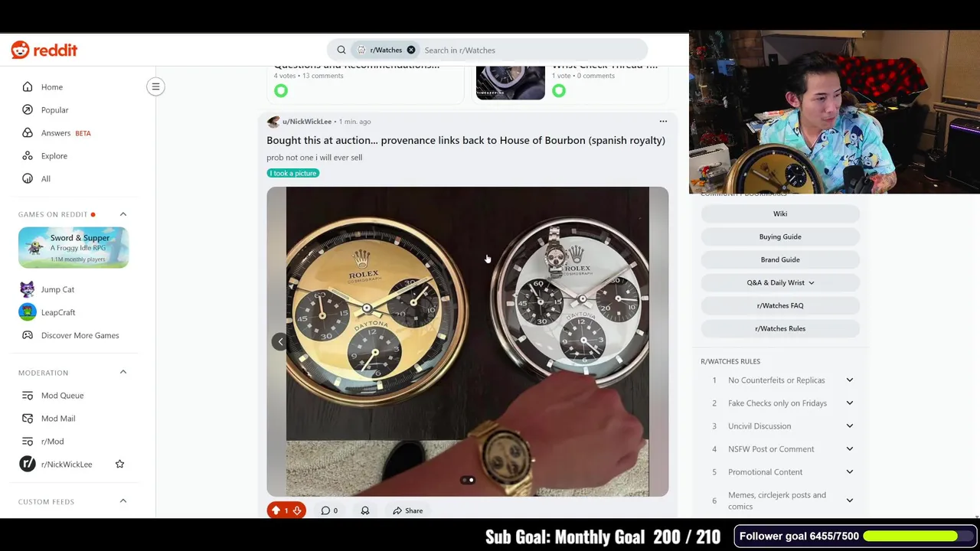Favorite r/NickWickLee with the star icon
Image resolution: width=980 pixels, height=551 pixels.
click(x=119, y=465)
